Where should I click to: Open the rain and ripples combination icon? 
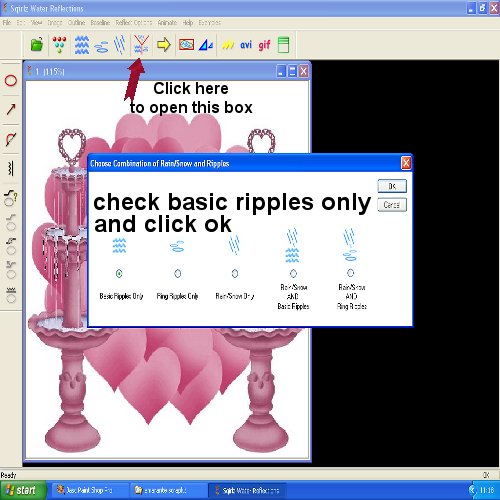(141, 44)
